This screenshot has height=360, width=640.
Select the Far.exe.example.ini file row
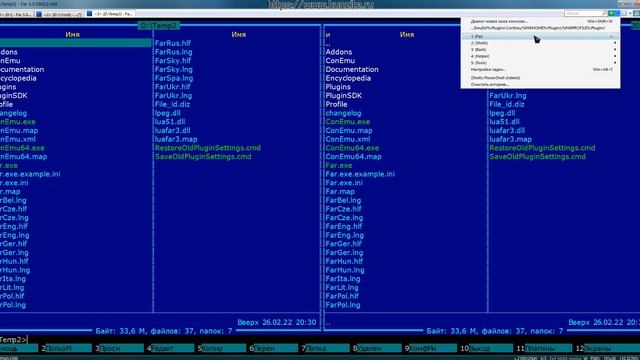point(360,174)
